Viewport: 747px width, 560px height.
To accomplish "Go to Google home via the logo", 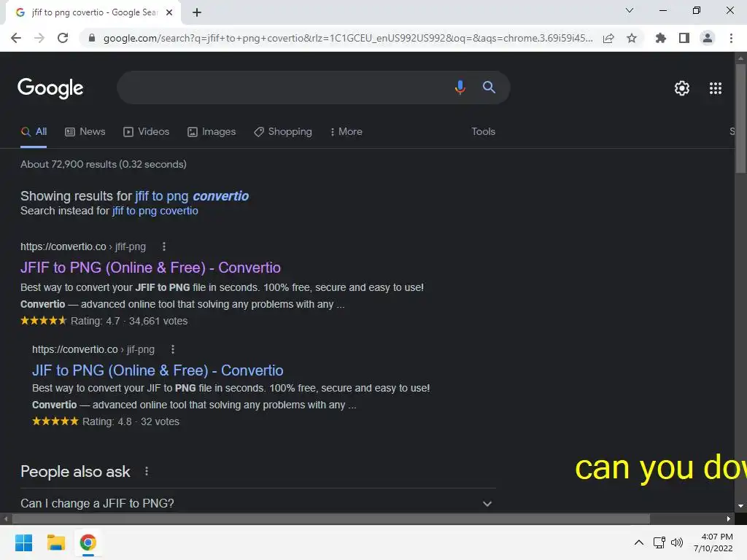I will [x=50, y=88].
